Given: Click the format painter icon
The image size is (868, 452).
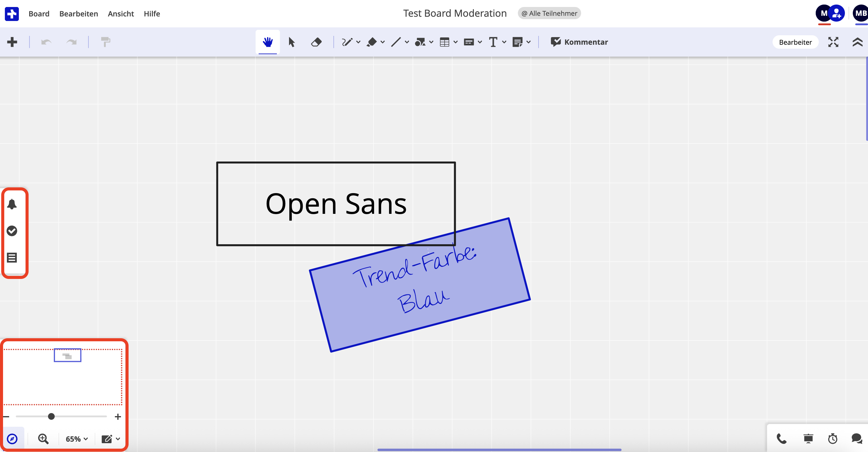Looking at the screenshot, I should tap(105, 42).
